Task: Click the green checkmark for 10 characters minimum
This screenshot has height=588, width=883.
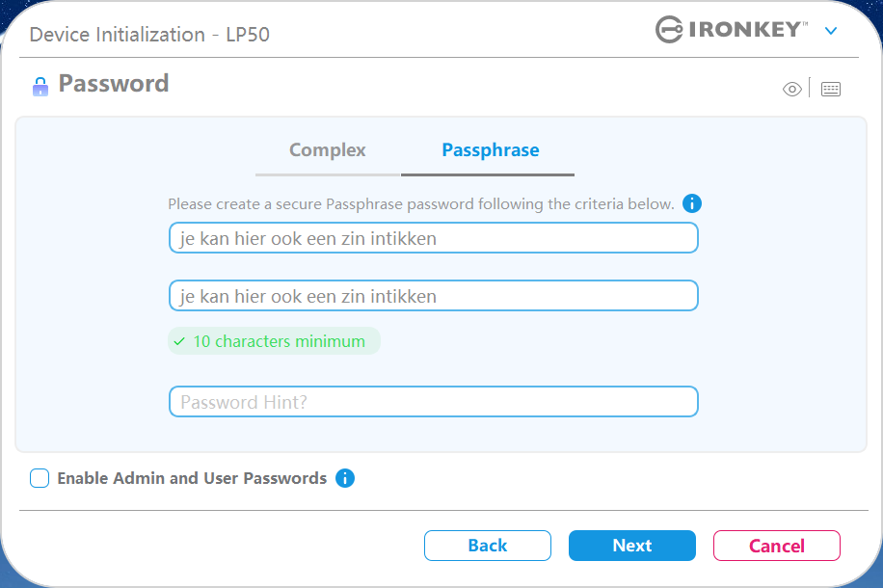Action: pyautogui.click(x=179, y=341)
